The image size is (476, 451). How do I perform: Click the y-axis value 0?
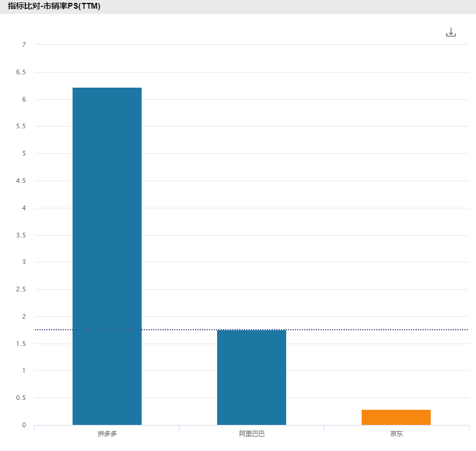tap(24, 425)
